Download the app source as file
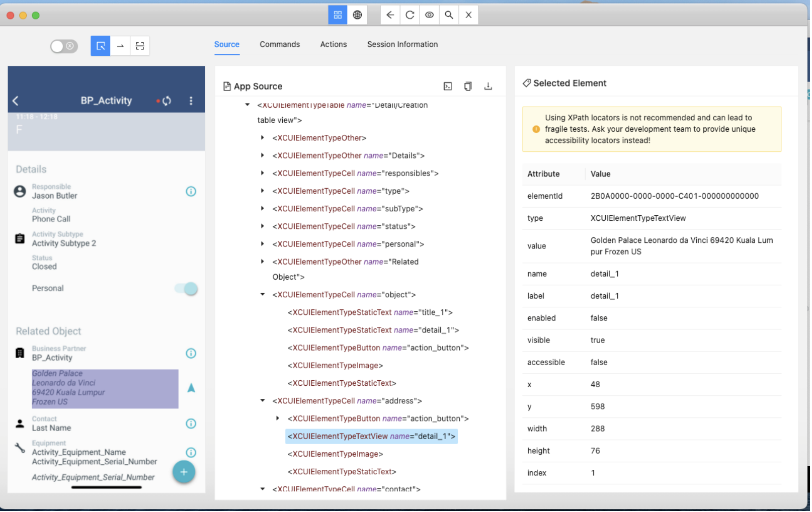Viewport: 812px width, 512px height. [x=489, y=87]
